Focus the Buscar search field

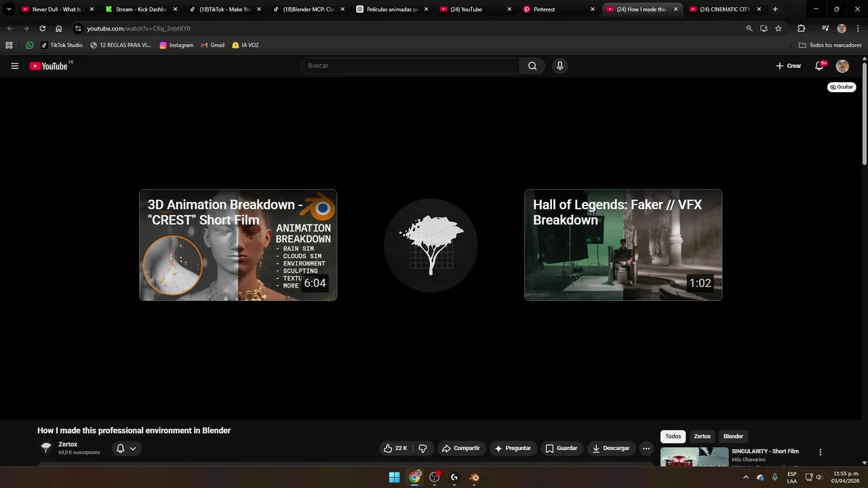tap(410, 66)
